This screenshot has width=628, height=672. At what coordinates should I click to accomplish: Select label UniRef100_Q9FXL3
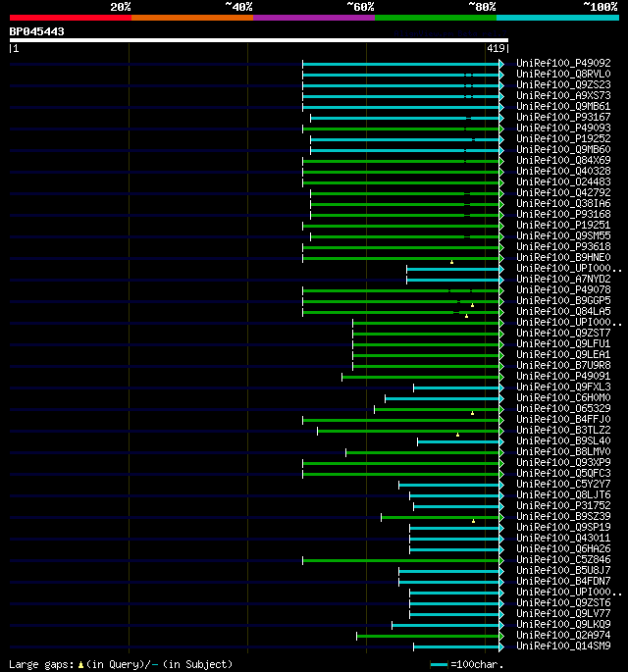(x=563, y=387)
